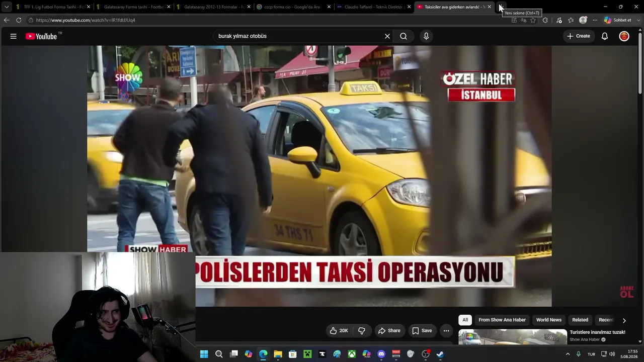Screen dimensions: 644x362
Task: Start voice search with the microphone
Action: tap(426, 36)
